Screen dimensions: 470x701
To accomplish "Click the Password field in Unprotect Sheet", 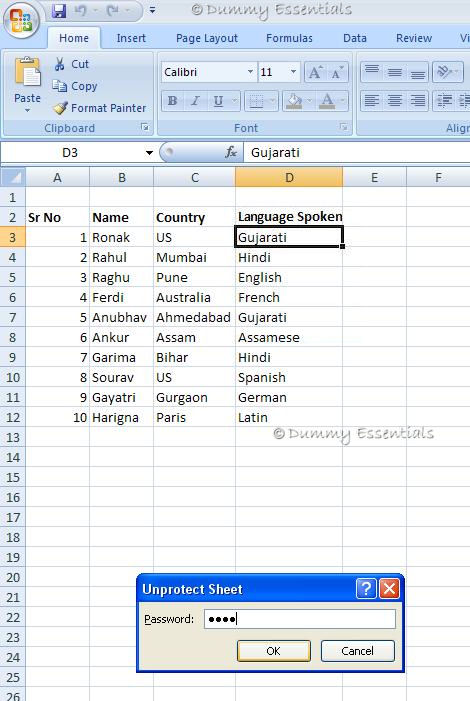I will [300, 619].
